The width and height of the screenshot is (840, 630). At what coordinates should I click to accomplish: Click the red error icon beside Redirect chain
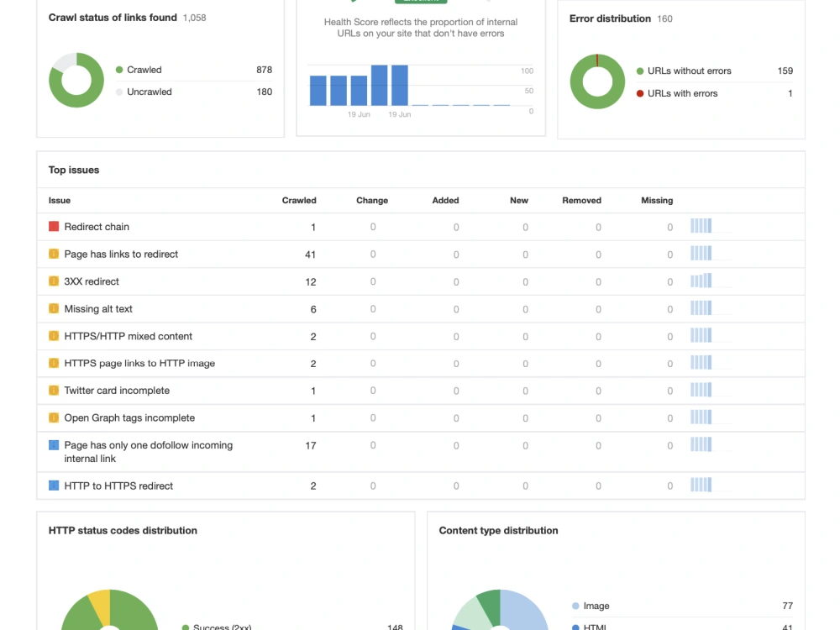click(54, 226)
